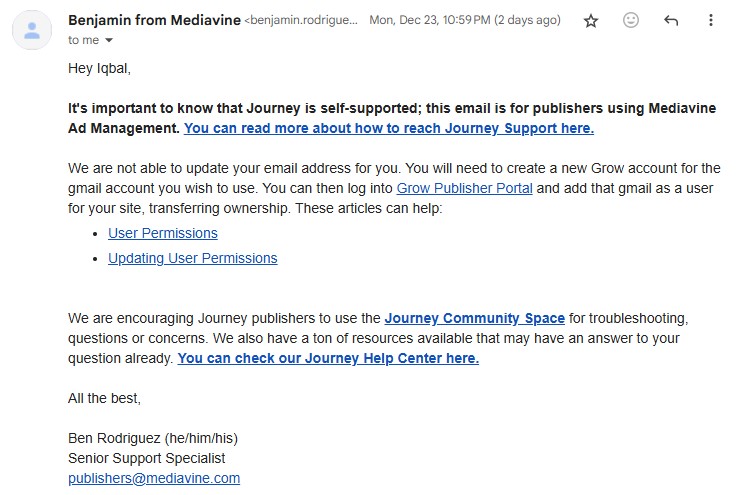Image resolution: width=737 pixels, height=495 pixels.
Task: Click the email date Mon, Dec 23 timestamp
Action: coord(466,20)
